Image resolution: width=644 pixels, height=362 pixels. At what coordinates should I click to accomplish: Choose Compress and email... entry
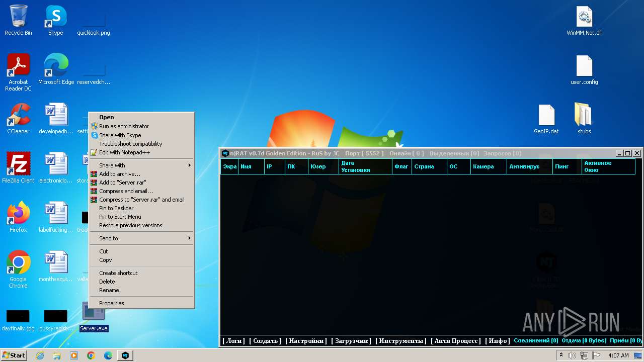(x=141, y=191)
